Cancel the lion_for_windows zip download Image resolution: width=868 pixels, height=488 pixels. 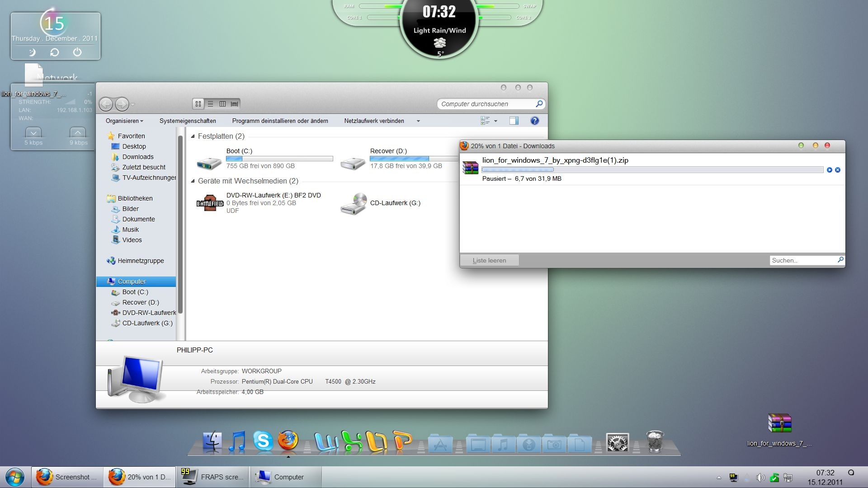[x=838, y=170]
